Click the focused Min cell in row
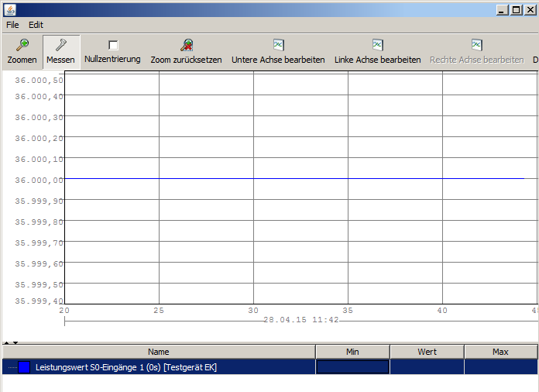The image size is (539, 392). [x=352, y=367]
